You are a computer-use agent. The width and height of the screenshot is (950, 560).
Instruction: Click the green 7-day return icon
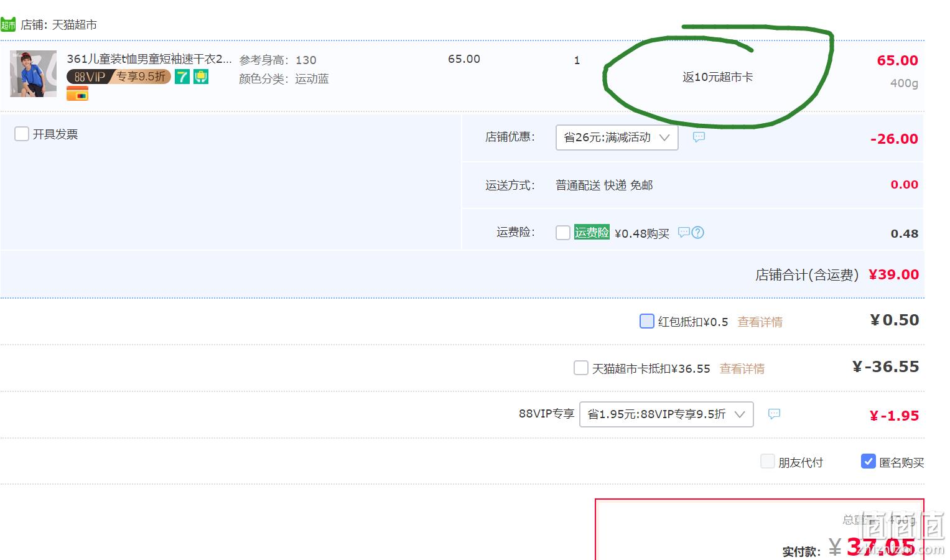[182, 77]
